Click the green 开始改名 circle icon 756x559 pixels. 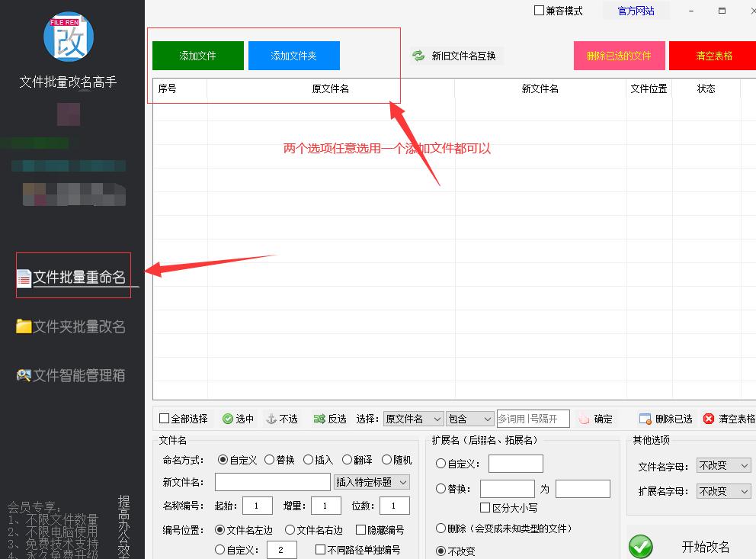[x=640, y=546]
